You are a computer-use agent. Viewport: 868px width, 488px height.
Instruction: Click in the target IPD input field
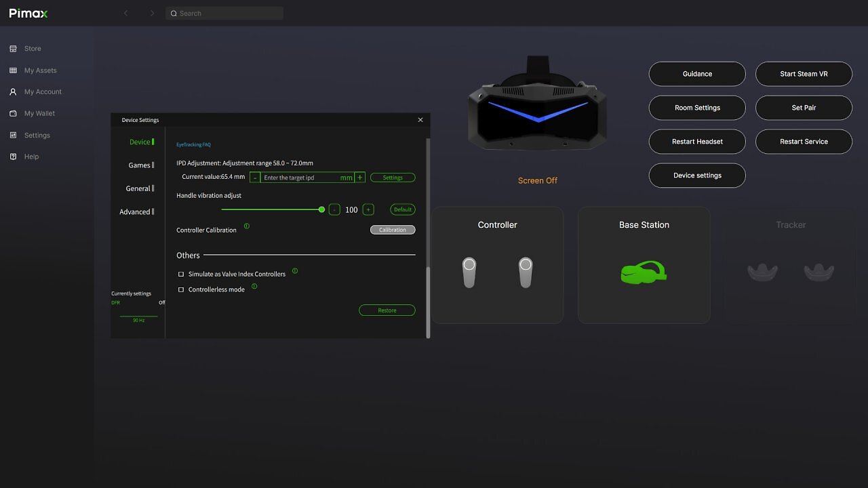tap(308, 178)
